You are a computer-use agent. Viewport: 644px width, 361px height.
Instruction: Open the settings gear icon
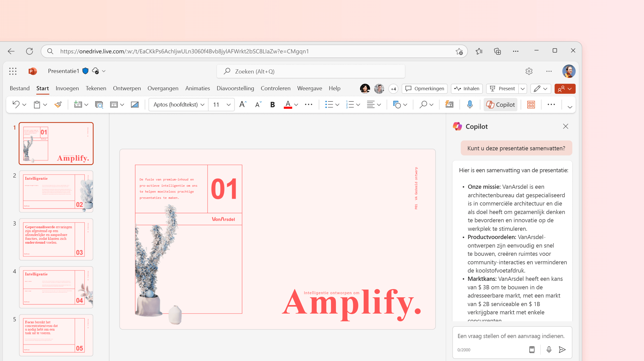tap(529, 71)
